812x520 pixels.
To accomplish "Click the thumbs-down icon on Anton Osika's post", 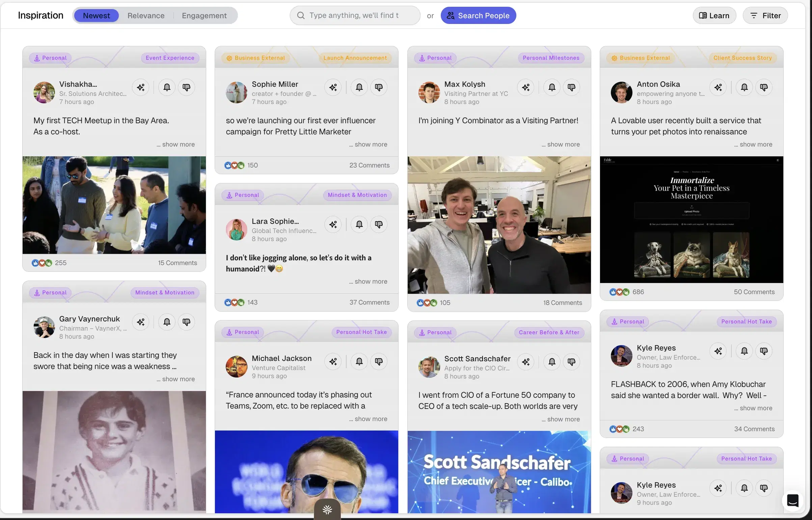I will 764,87.
